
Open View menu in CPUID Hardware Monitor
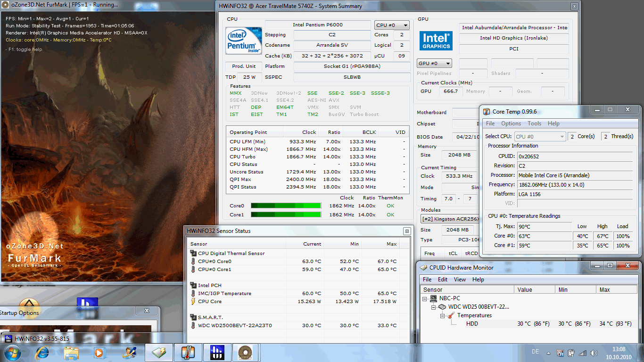(x=460, y=280)
